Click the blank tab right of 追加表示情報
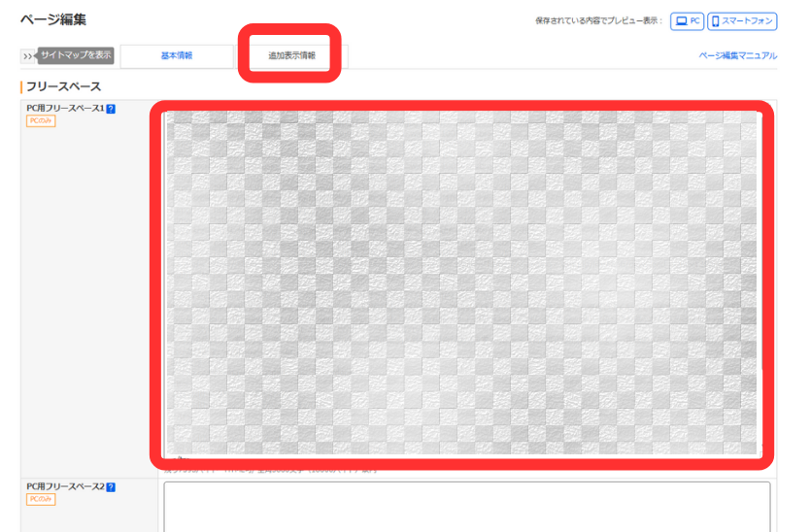Image resolution: width=810 pixels, height=532 pixels. pyautogui.click(x=344, y=56)
